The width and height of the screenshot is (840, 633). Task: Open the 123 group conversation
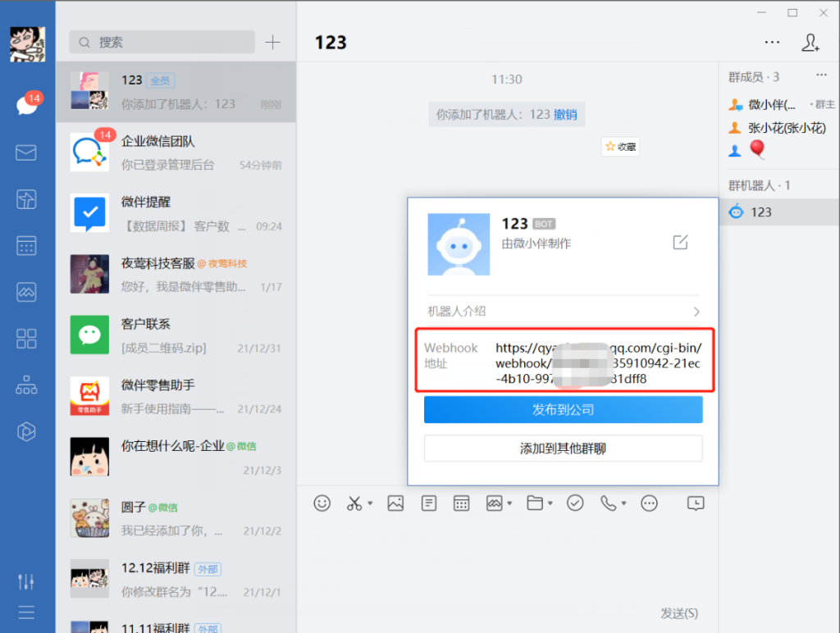(x=176, y=92)
